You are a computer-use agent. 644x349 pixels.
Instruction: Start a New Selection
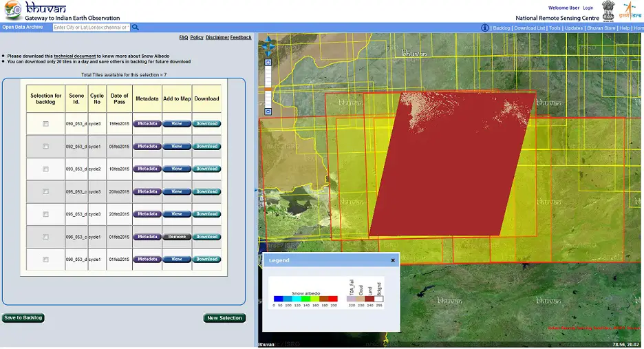pyautogui.click(x=224, y=318)
